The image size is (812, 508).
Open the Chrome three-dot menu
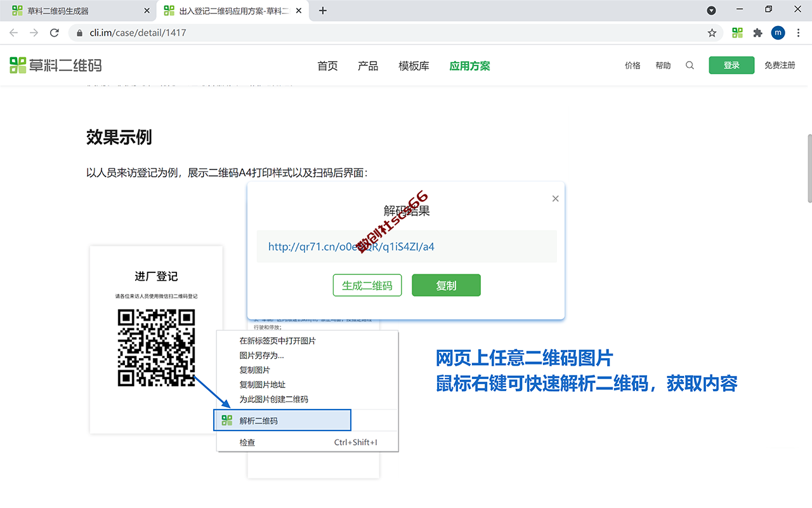coord(798,33)
